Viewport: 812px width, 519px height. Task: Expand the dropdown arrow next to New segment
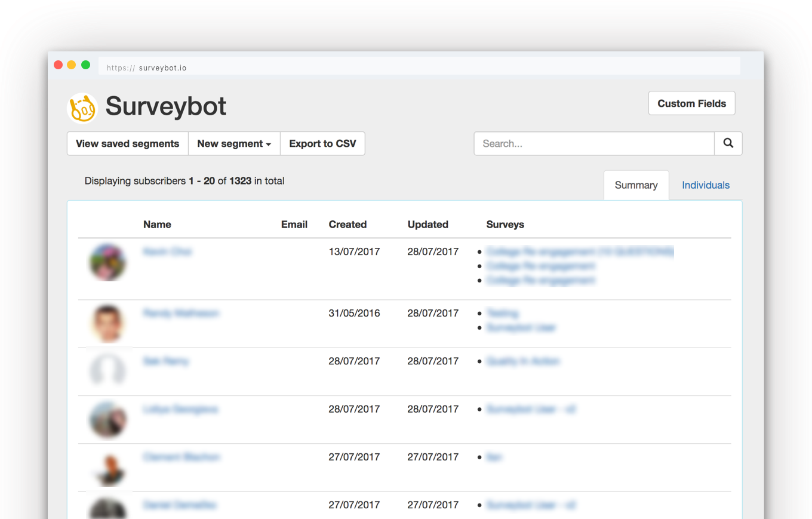pyautogui.click(x=269, y=143)
